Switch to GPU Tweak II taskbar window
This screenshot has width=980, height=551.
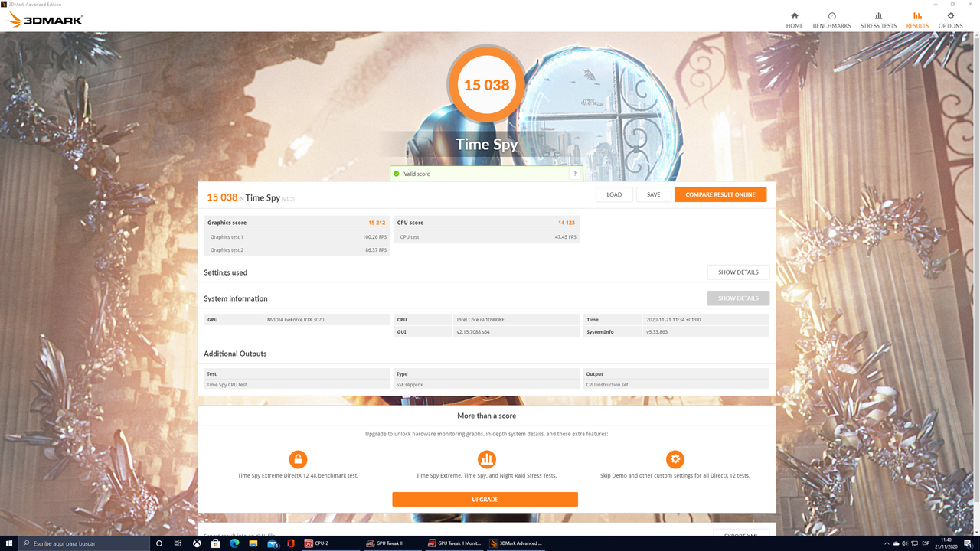[393, 543]
